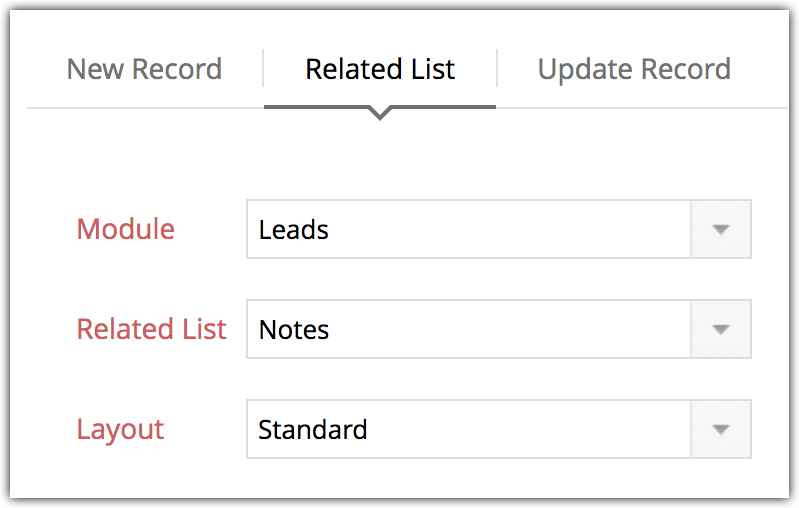Click the caret pointer below Related List tab
Screen dimensions: 799x508
(x=380, y=114)
